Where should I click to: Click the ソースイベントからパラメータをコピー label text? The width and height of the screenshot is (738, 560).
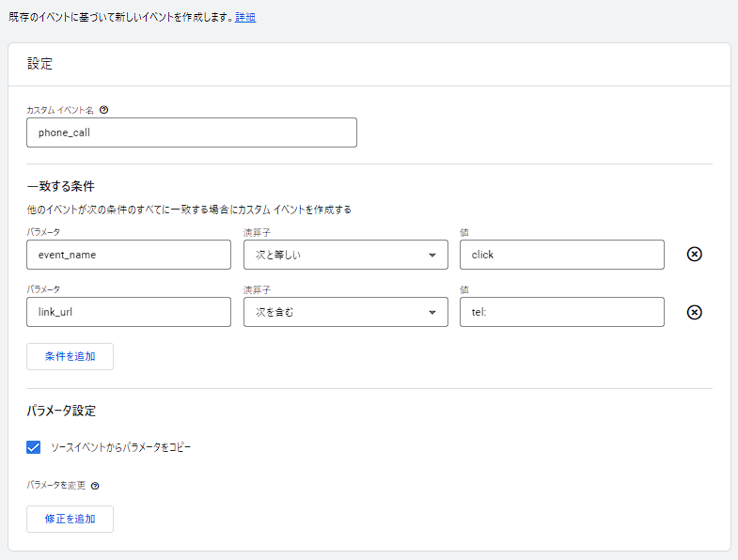120,448
